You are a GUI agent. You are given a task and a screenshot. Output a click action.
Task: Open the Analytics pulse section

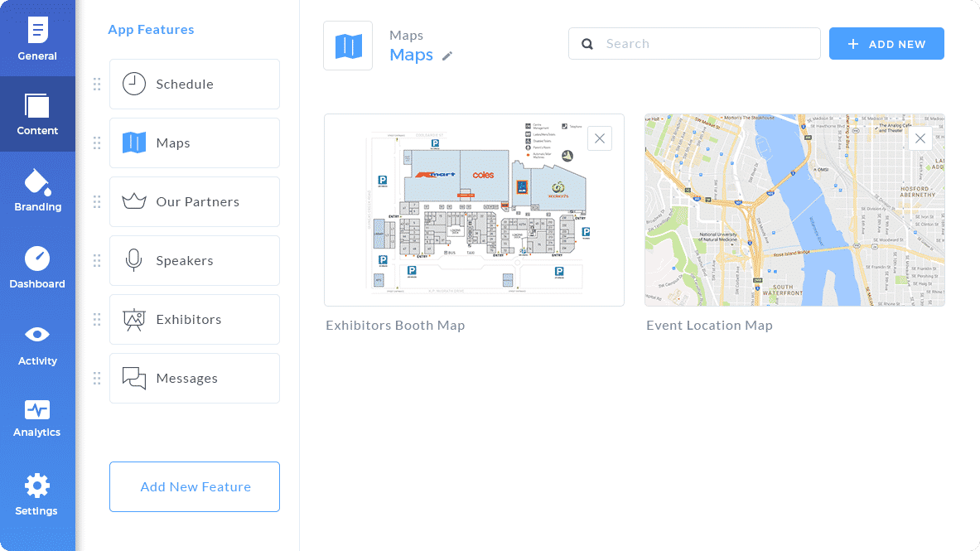point(37,419)
